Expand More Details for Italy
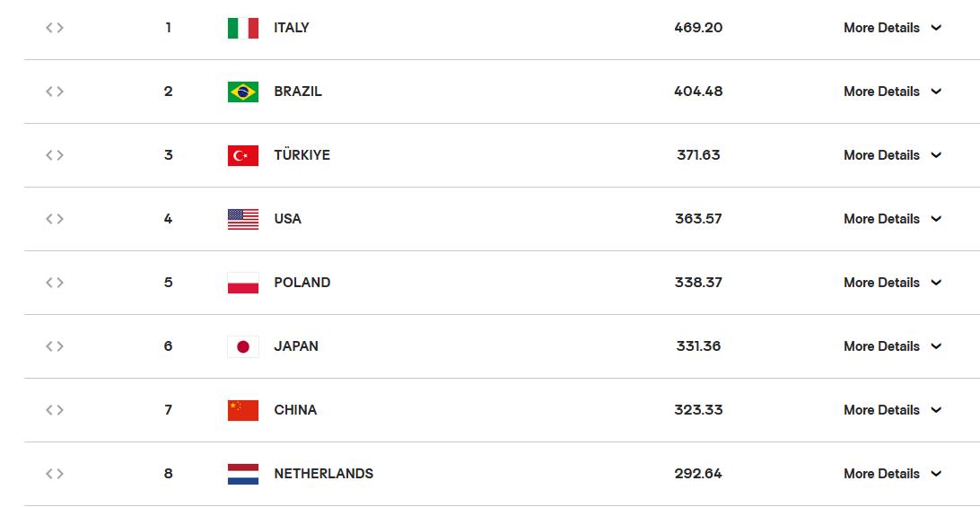The width and height of the screenshot is (980, 507). [x=892, y=28]
